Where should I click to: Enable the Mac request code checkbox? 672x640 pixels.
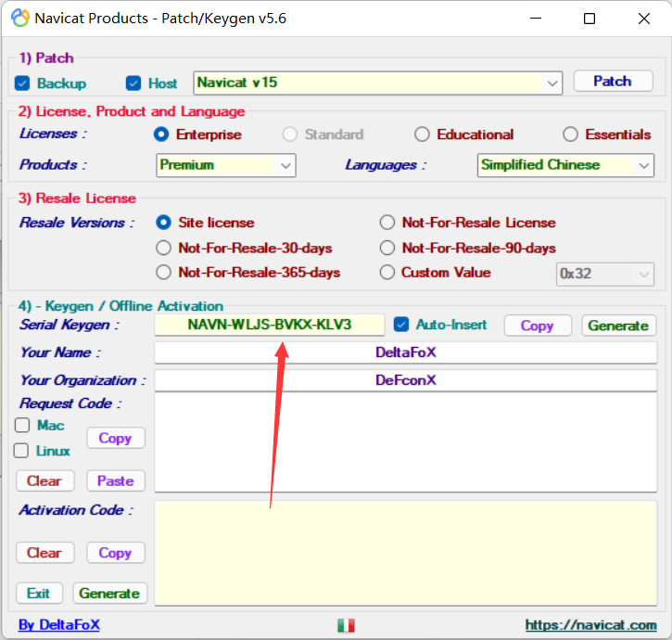click(23, 426)
